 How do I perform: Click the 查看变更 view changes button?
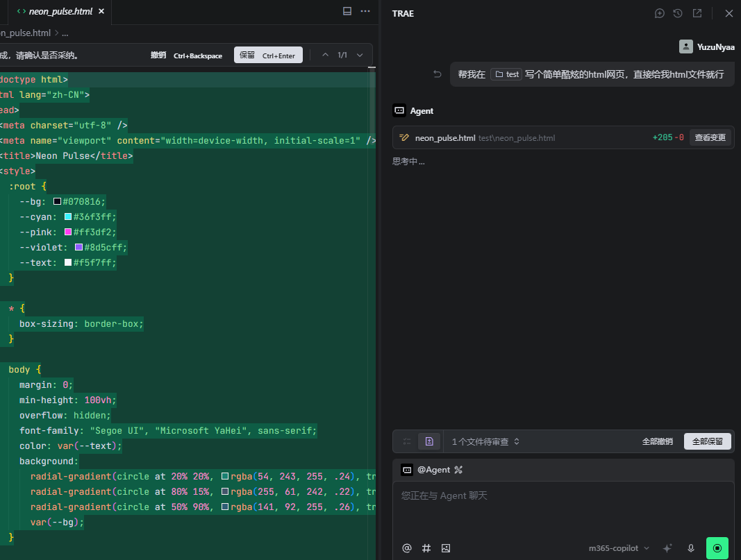[x=710, y=137]
